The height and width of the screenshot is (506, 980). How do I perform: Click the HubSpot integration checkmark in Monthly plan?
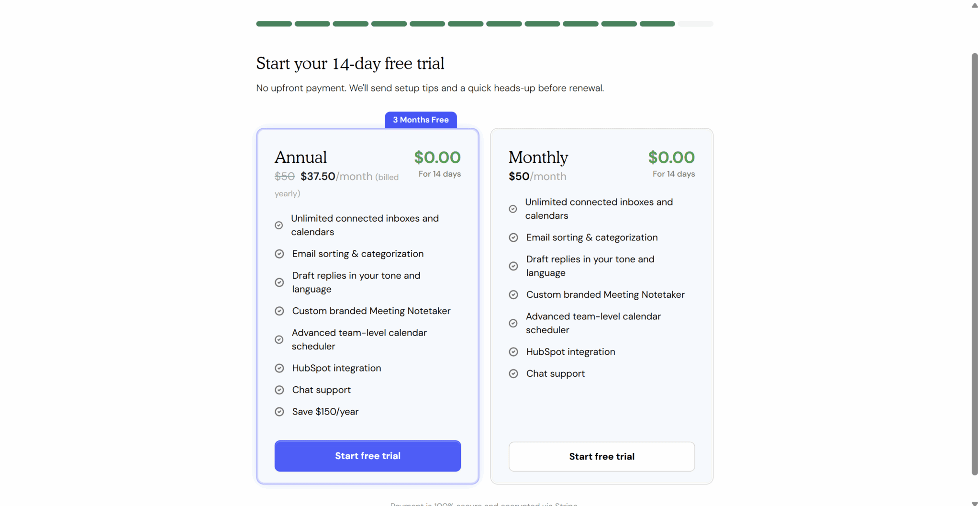(x=513, y=351)
